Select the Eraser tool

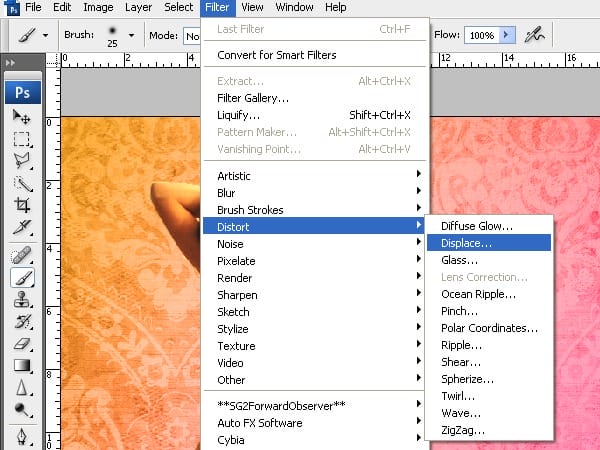[x=22, y=344]
